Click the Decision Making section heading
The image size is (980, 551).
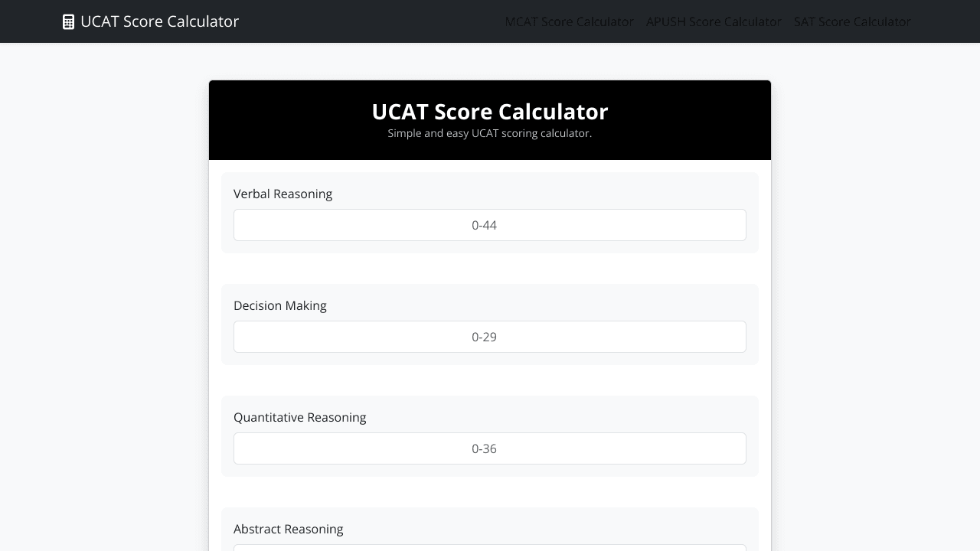pyautogui.click(x=279, y=305)
